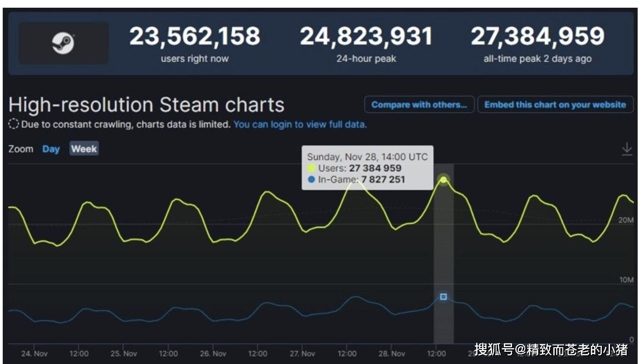Screen dimensions: 644x364
Task: Click the dashed circle crawling notice icon
Action: (14, 124)
